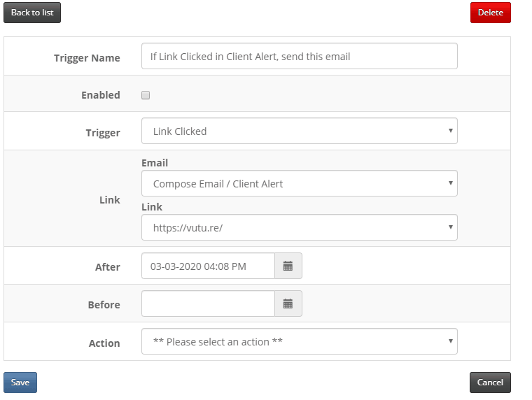Click the Action label text

pyautogui.click(x=104, y=343)
